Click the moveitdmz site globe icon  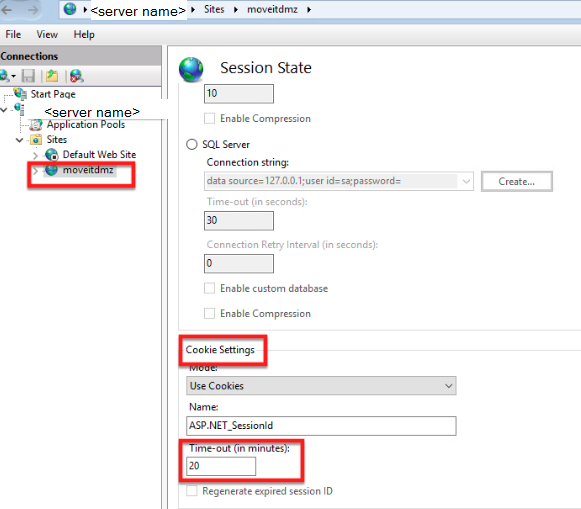(x=51, y=170)
